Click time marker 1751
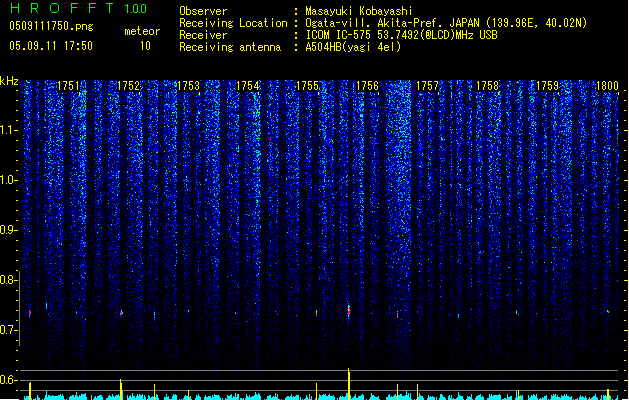The width and height of the screenshot is (629, 400). click(x=68, y=86)
